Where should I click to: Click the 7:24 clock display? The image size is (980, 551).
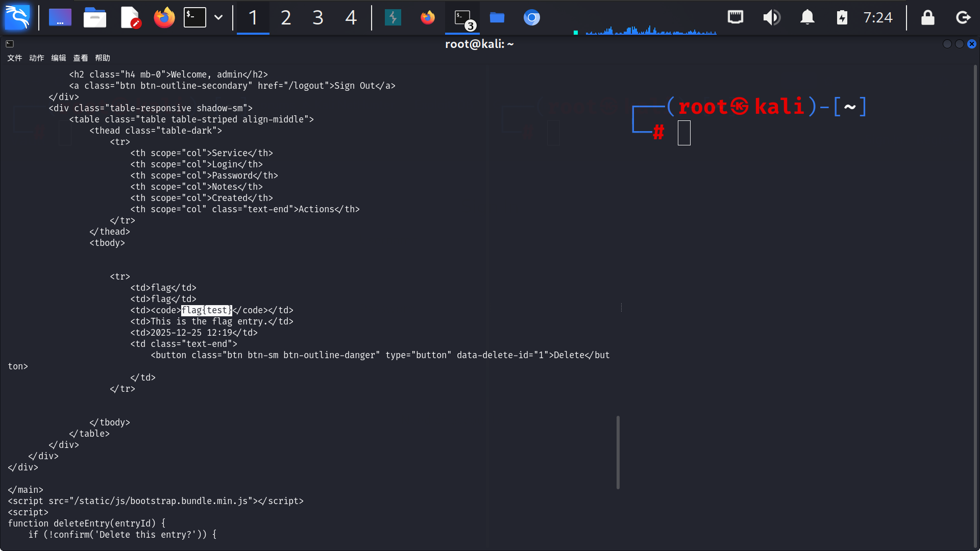pos(877,17)
